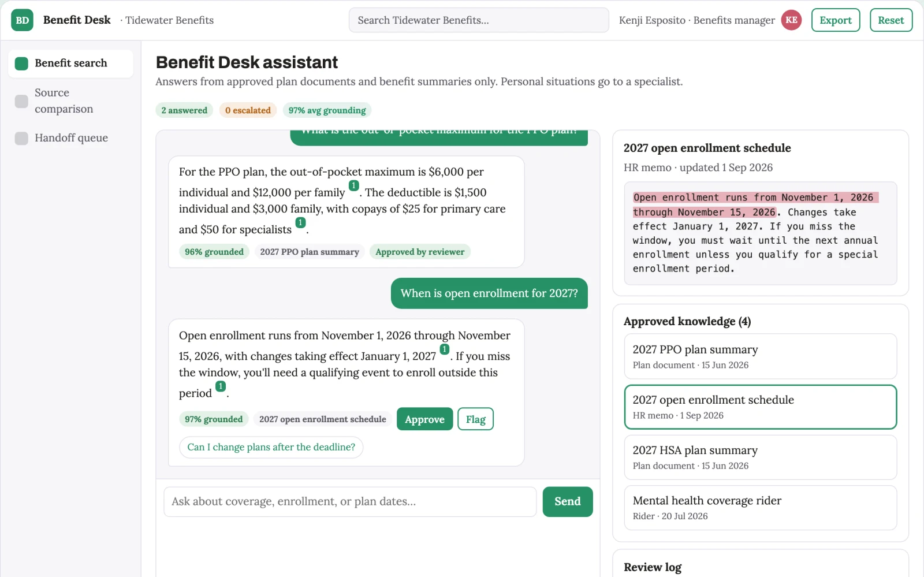Click the "Approved knowledge (4)" heading
The width and height of the screenshot is (924, 577).
point(687,321)
